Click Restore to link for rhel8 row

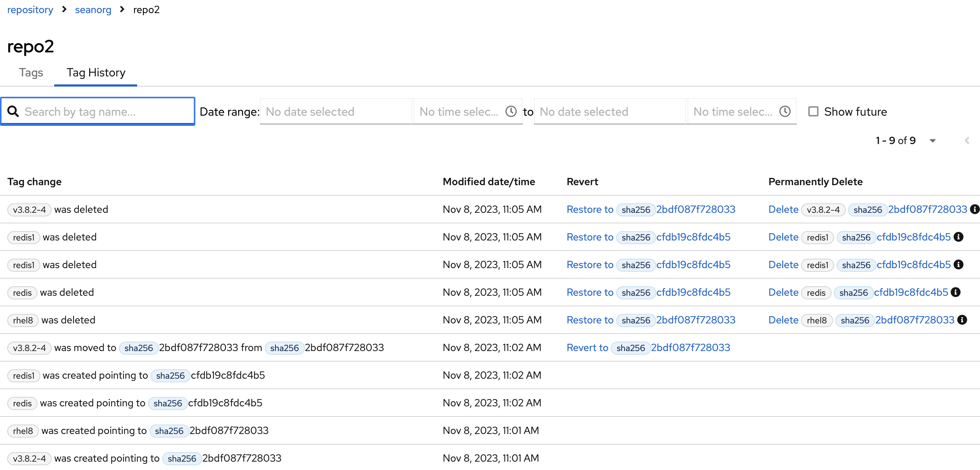click(x=589, y=320)
